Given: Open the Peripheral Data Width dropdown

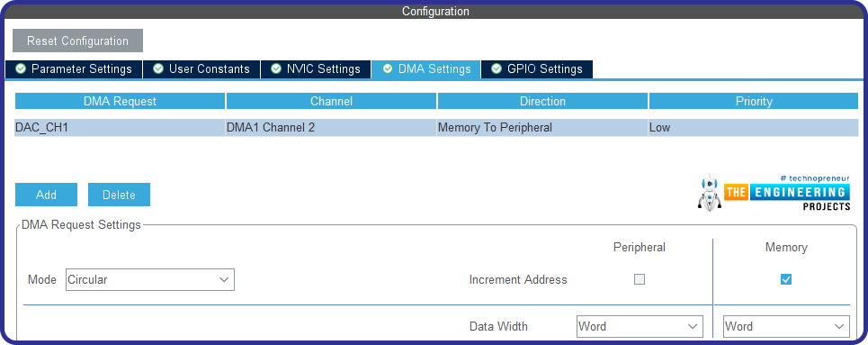Looking at the screenshot, I should 640,326.
